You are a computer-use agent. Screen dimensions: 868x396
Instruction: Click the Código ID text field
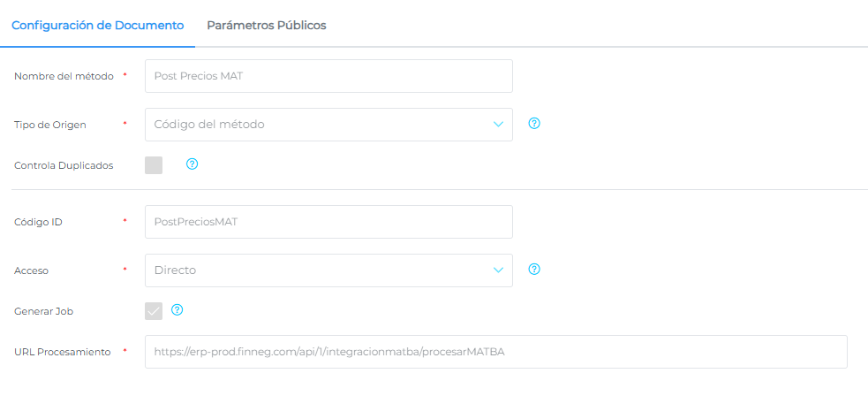[x=328, y=222]
